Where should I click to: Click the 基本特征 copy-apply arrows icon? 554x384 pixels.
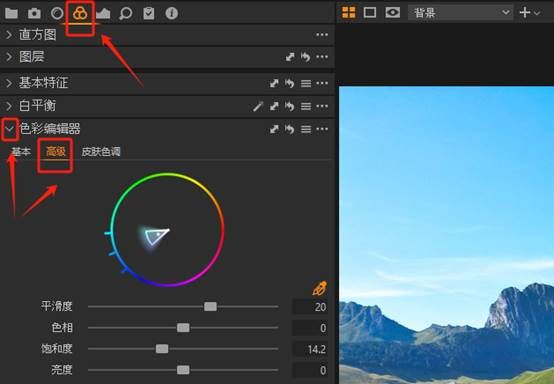pyautogui.click(x=274, y=83)
